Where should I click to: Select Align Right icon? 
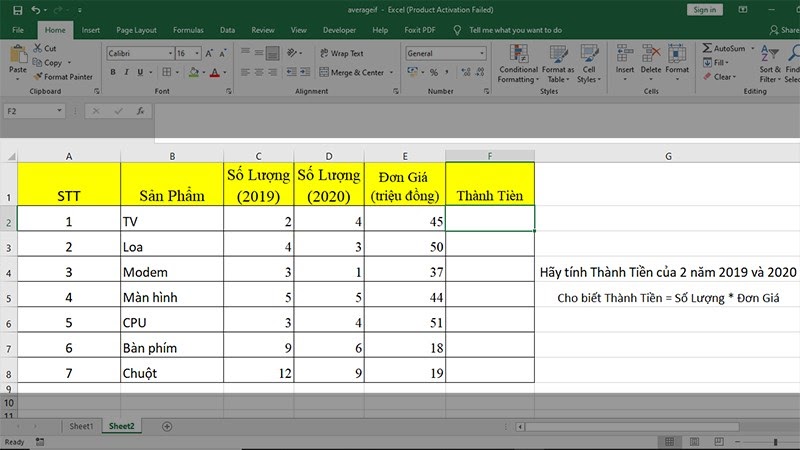coord(273,72)
